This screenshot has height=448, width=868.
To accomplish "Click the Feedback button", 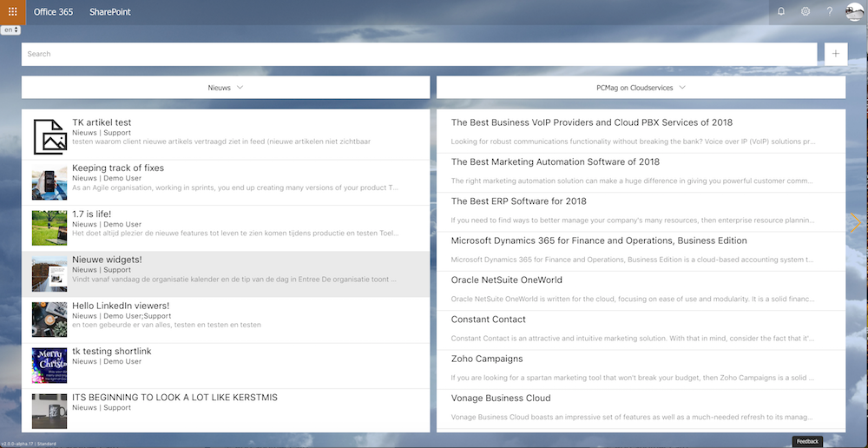I will tap(807, 441).
